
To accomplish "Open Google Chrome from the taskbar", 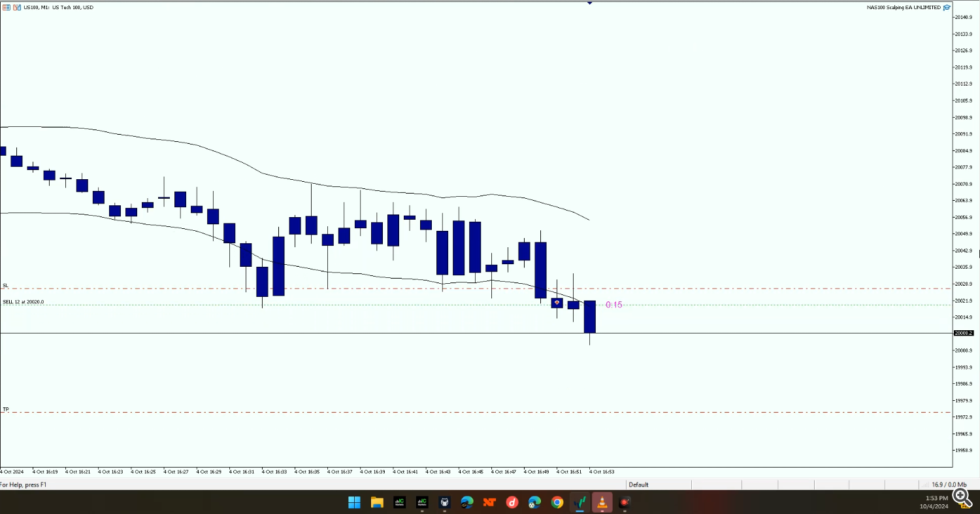I will 557,502.
